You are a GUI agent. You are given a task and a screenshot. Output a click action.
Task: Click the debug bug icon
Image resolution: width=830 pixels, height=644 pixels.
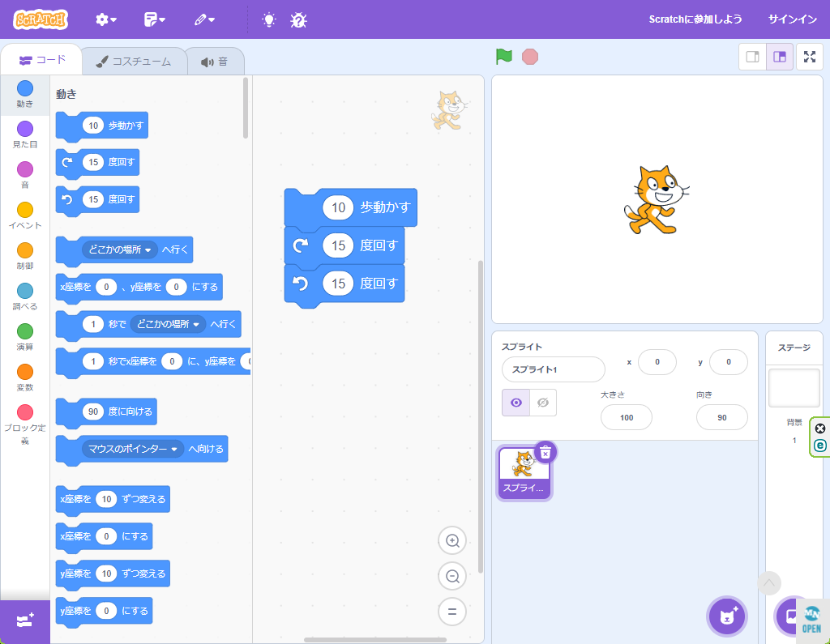coord(298,20)
